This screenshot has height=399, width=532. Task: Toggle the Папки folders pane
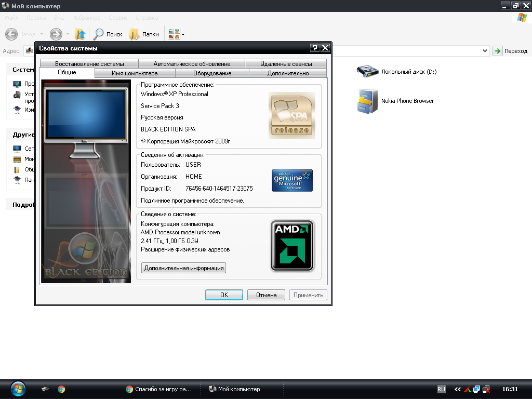pos(144,34)
